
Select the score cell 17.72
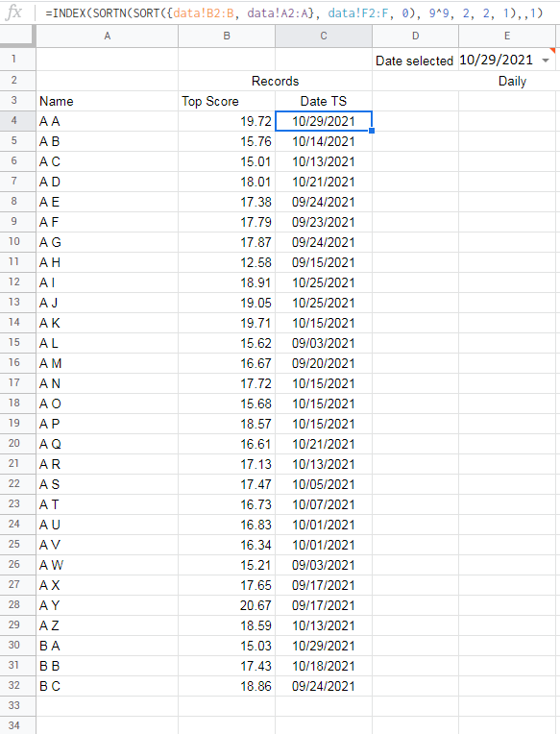tap(227, 383)
